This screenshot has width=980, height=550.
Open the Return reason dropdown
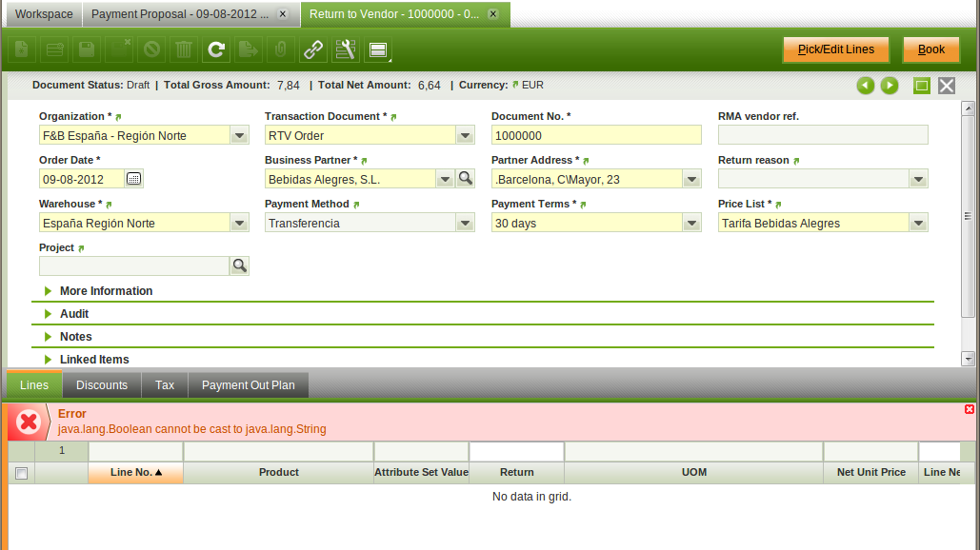pos(918,179)
